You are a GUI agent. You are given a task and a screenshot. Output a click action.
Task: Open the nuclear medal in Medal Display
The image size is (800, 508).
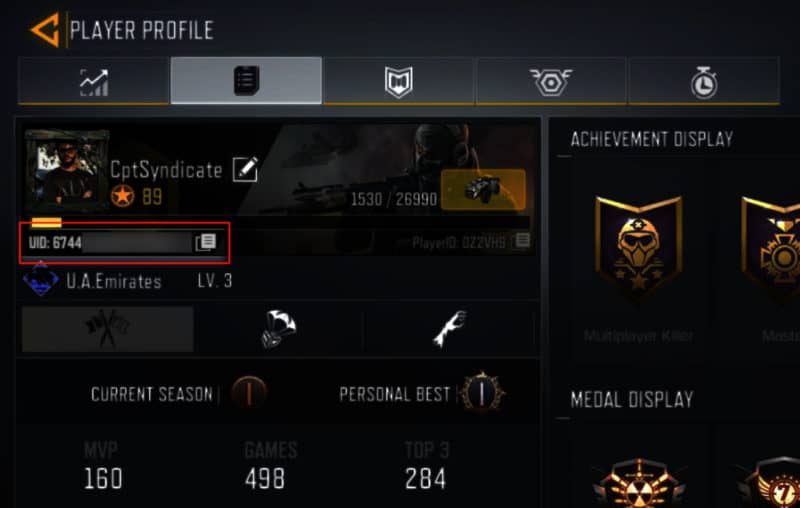(x=638, y=484)
